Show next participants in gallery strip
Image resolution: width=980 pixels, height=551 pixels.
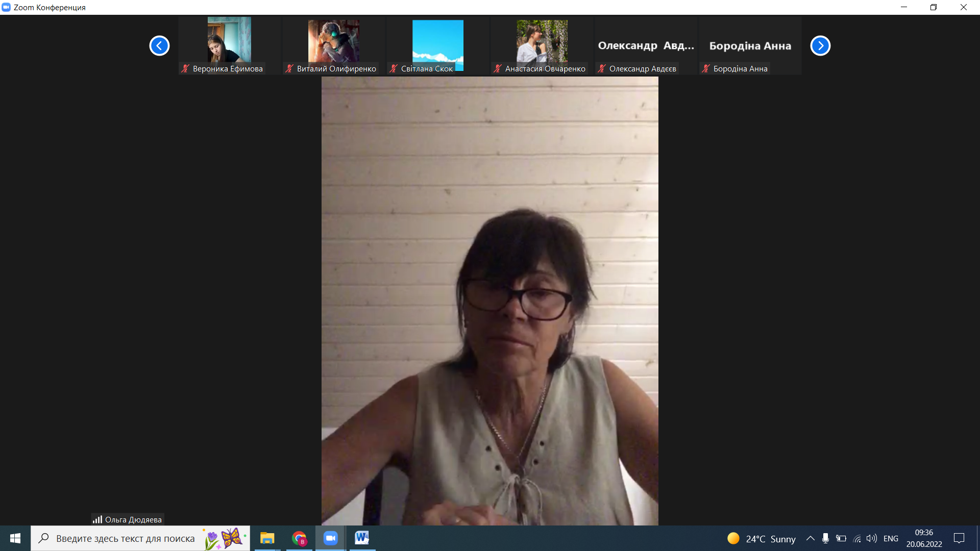[x=820, y=46]
